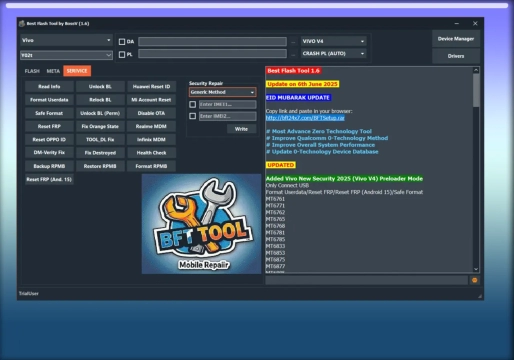Click the Drivers button
Screen dimensions: 514x360
(456, 56)
